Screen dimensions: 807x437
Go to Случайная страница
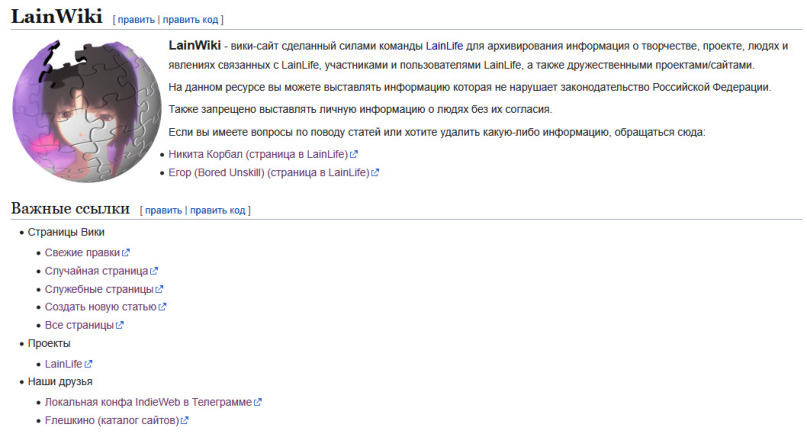(x=96, y=271)
